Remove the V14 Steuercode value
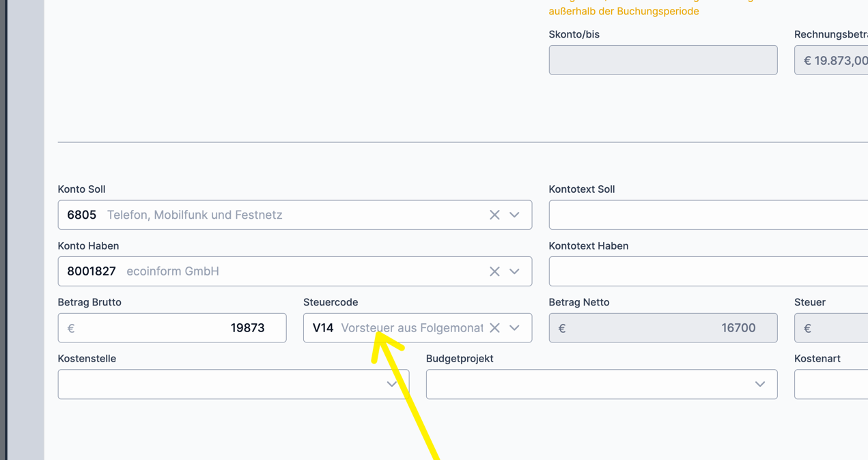The height and width of the screenshot is (460, 868). tap(494, 328)
